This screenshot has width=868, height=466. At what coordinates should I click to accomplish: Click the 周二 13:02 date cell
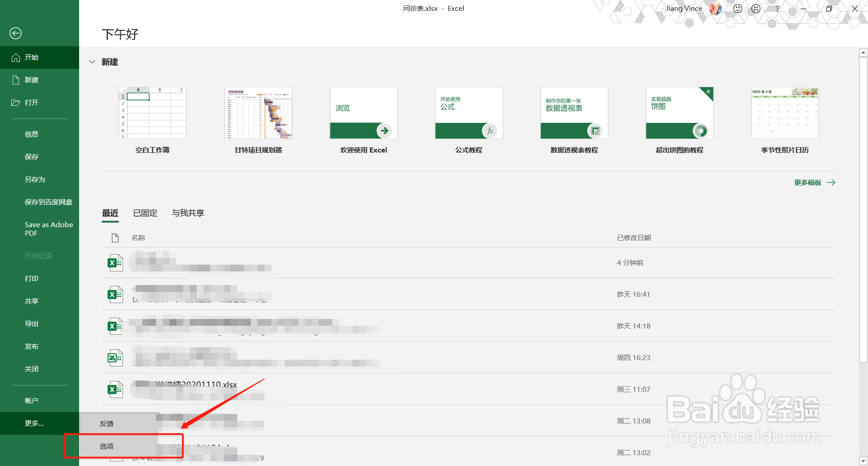(633, 453)
